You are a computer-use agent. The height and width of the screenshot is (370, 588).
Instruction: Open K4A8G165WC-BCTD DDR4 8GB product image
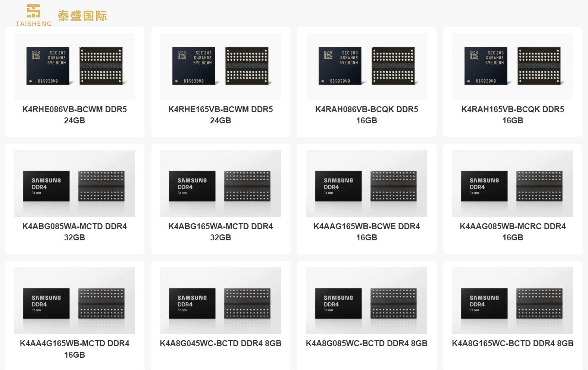pyautogui.click(x=513, y=301)
